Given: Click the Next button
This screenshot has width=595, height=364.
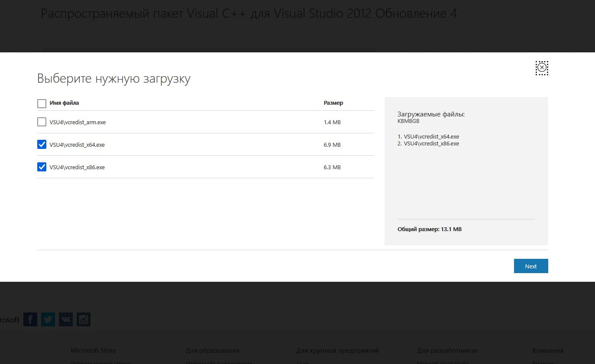Looking at the screenshot, I should click(531, 266).
